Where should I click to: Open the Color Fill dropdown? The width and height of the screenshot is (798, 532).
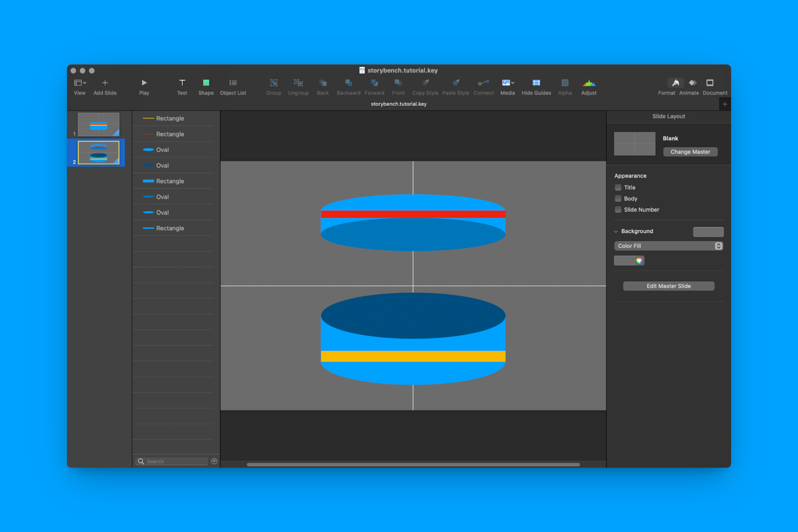coord(668,246)
